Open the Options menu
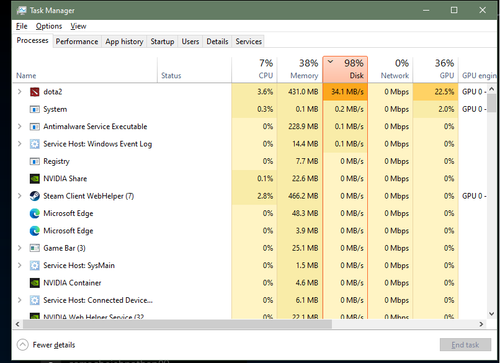 [49, 26]
